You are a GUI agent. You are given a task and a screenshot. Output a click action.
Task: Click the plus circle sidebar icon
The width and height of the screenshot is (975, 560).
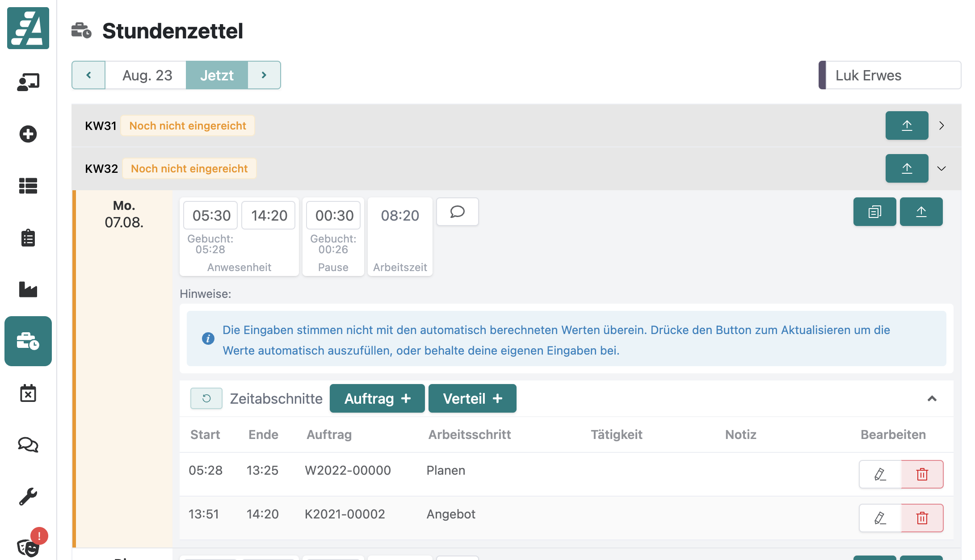tap(28, 134)
